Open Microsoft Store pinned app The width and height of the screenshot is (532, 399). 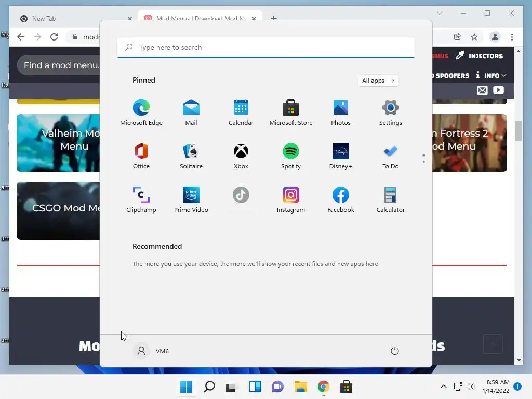point(291,113)
